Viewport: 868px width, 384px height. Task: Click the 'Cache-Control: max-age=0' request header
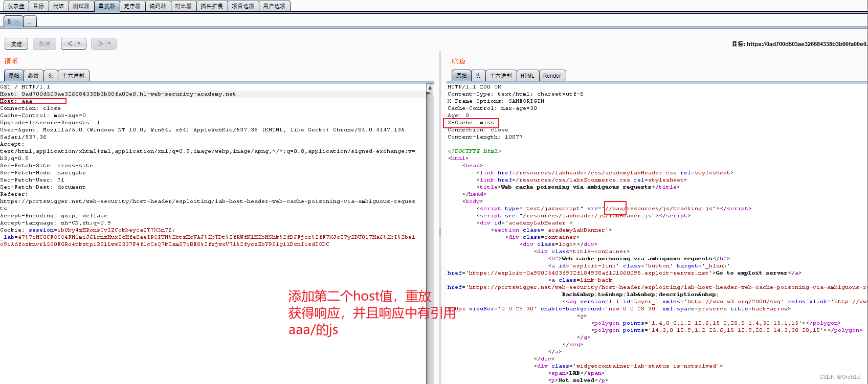coord(43,116)
